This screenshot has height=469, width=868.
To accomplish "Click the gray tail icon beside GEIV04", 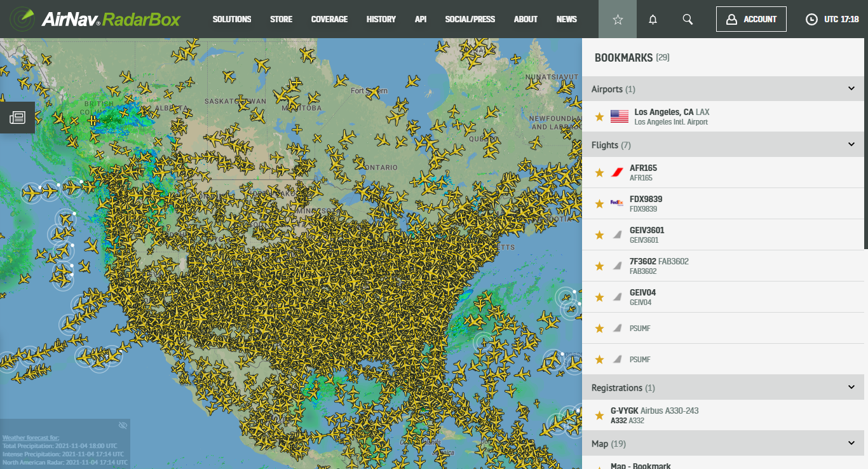I will tap(616, 297).
